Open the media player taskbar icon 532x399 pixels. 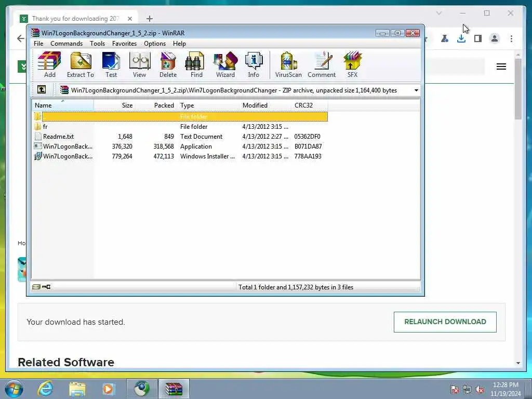[x=109, y=389]
